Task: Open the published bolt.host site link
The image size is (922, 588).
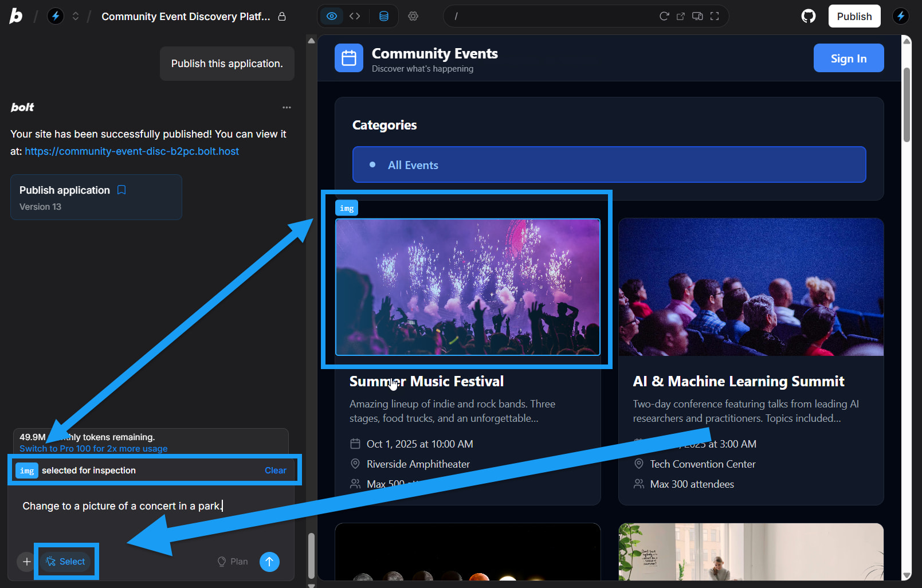Action: point(132,151)
